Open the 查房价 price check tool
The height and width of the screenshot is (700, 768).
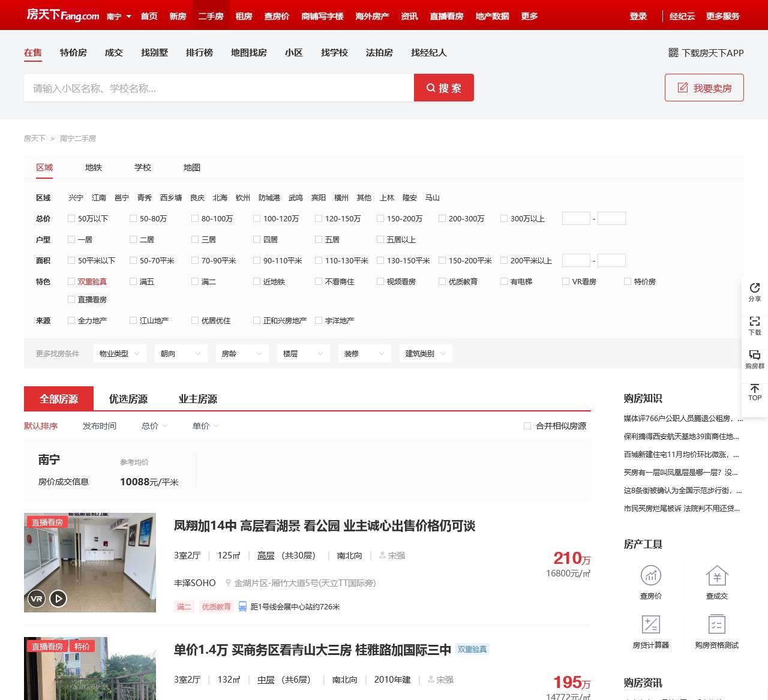pos(650,576)
